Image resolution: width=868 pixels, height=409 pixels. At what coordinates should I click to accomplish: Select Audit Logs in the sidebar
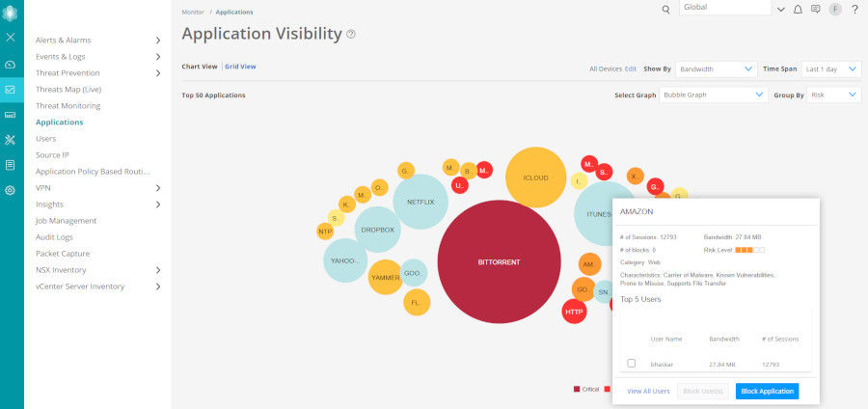[54, 237]
